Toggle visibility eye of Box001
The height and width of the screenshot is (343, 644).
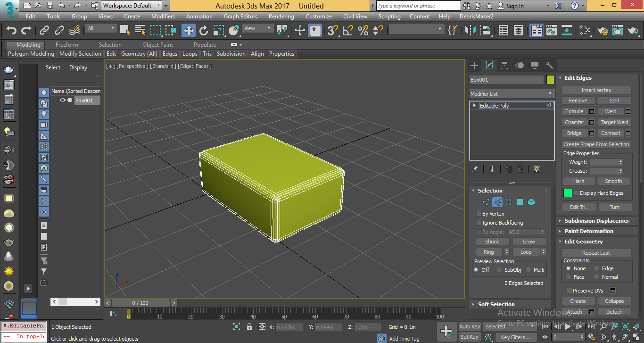(62, 100)
